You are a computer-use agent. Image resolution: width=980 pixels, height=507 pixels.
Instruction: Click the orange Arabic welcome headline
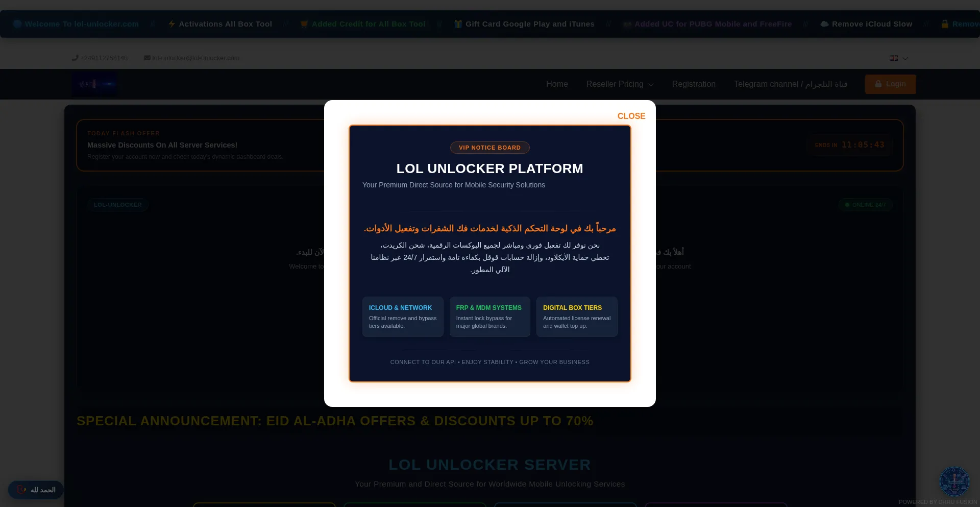[x=489, y=228]
